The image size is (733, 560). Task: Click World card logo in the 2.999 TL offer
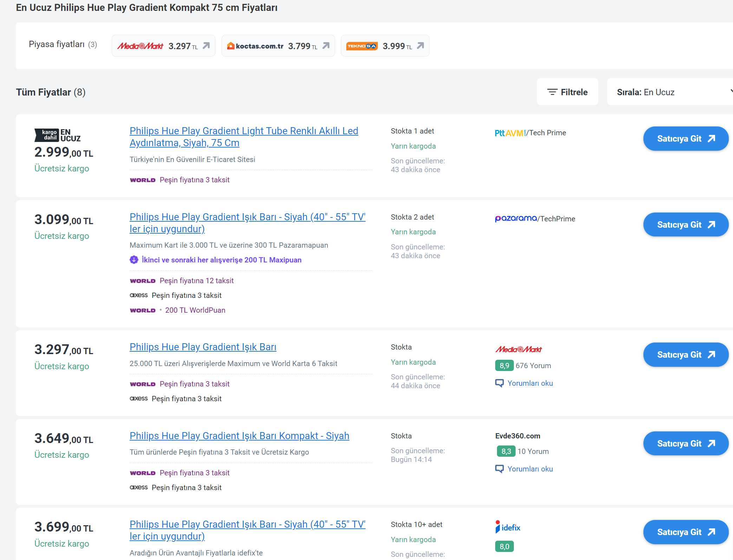pyautogui.click(x=143, y=180)
